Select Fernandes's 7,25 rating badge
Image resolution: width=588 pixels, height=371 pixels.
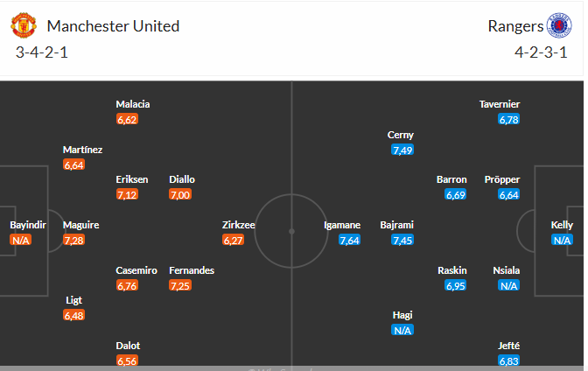coord(180,285)
